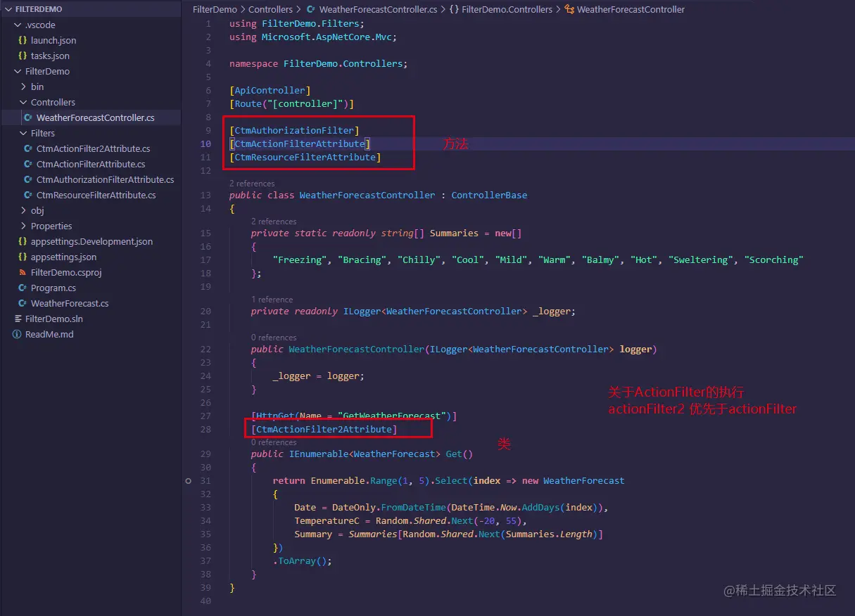Collapse the Controllers folder chevron

(x=23, y=103)
